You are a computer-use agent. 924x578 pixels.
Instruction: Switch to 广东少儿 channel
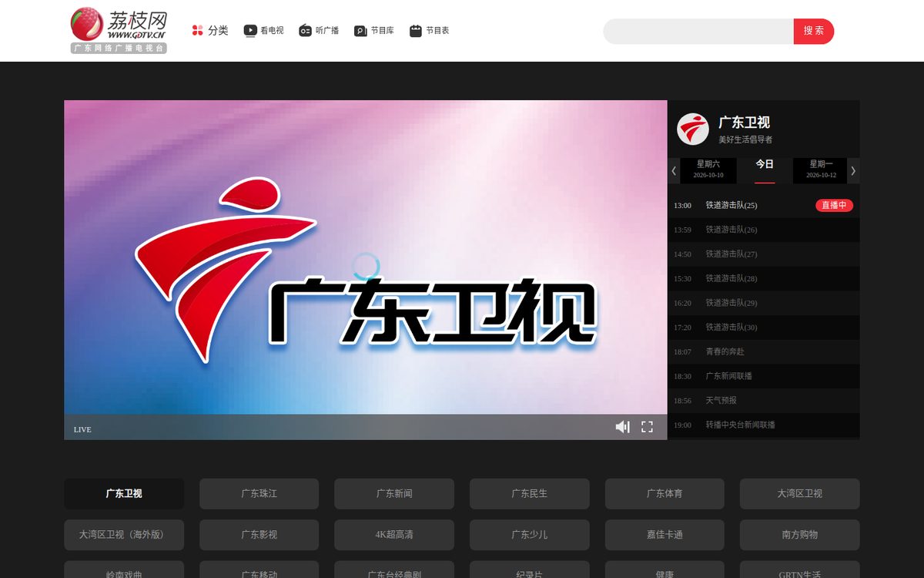tap(530, 534)
